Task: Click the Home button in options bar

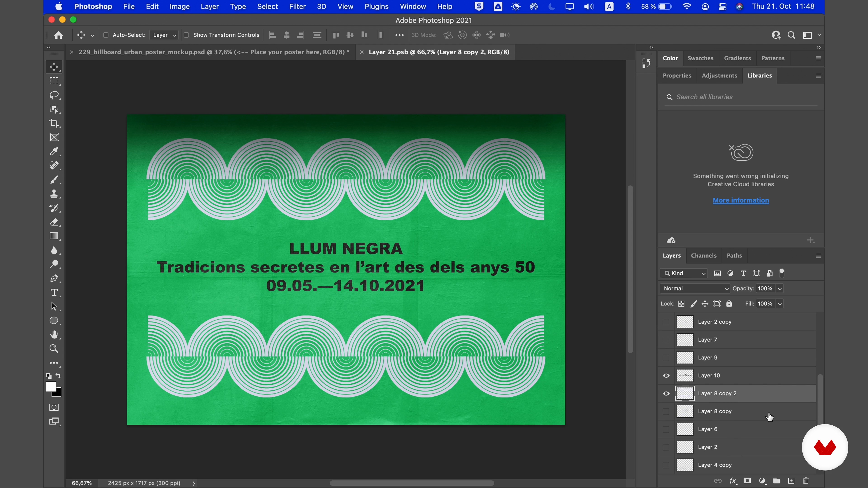Action: pos(59,35)
